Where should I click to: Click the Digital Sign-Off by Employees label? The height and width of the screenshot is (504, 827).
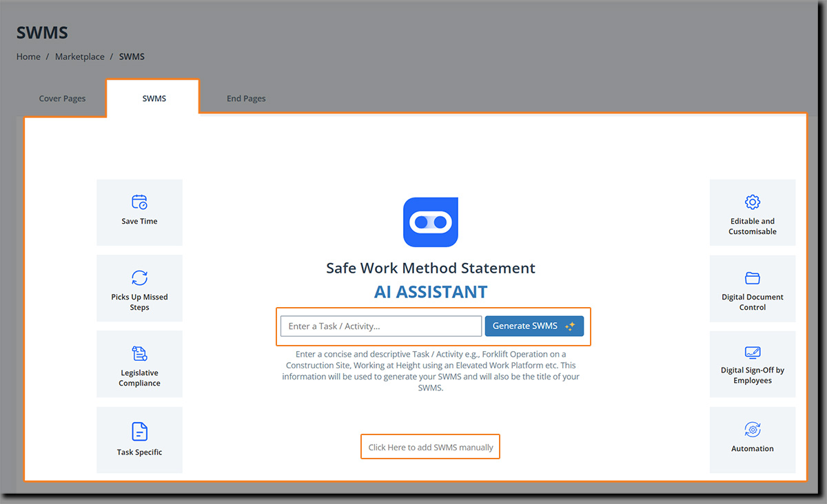click(x=753, y=375)
